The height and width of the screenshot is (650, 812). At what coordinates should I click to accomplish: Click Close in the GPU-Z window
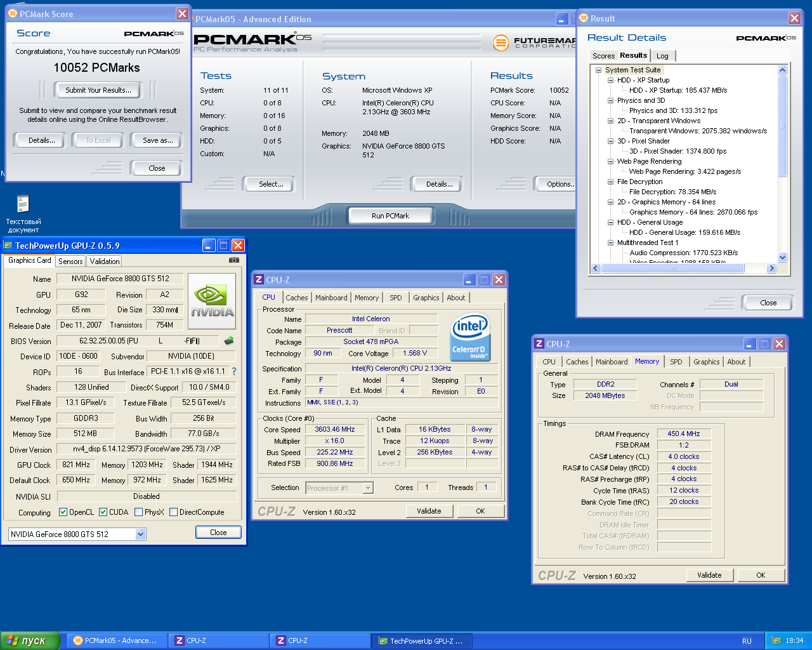click(x=218, y=533)
